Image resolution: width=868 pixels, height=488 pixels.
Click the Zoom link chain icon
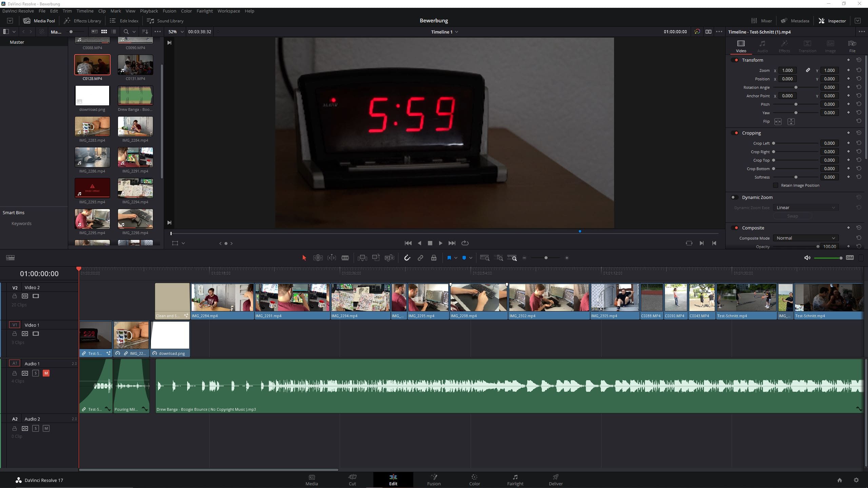pos(808,70)
